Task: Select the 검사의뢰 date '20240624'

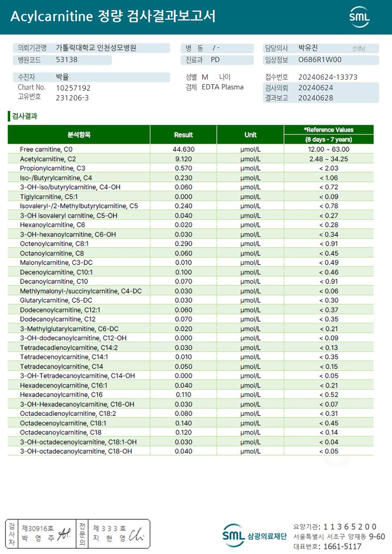Action: (316, 88)
